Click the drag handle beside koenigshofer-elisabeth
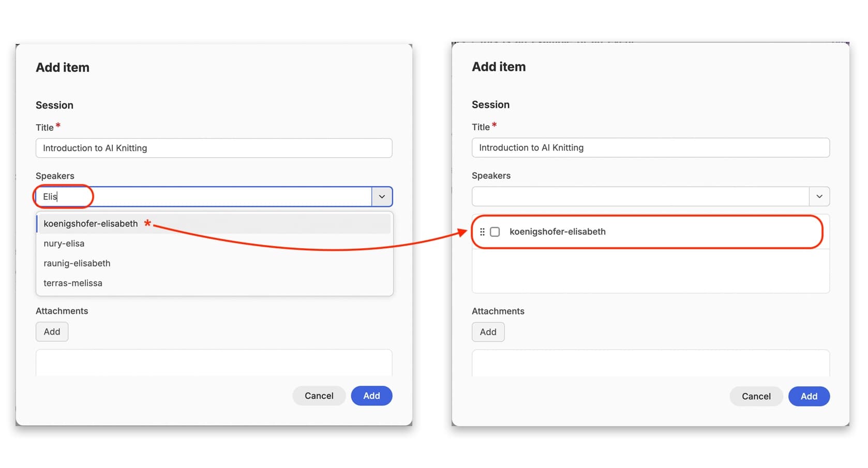Viewport: 868px width, 468px height. (x=482, y=232)
